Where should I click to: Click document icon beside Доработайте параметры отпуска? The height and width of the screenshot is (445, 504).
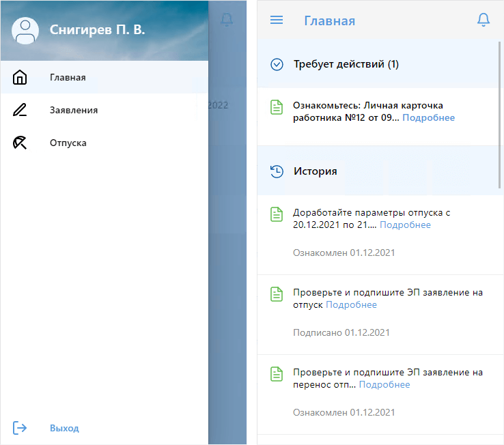[277, 214]
